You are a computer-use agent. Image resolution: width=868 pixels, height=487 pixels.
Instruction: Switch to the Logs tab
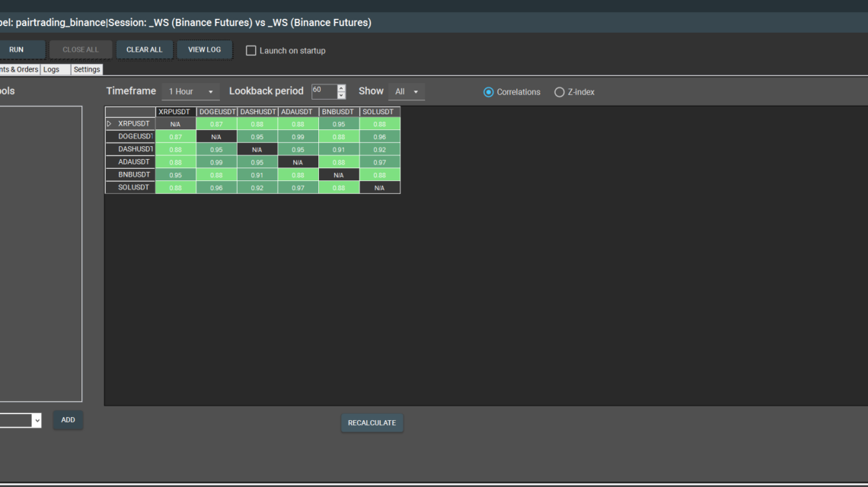[52, 69]
